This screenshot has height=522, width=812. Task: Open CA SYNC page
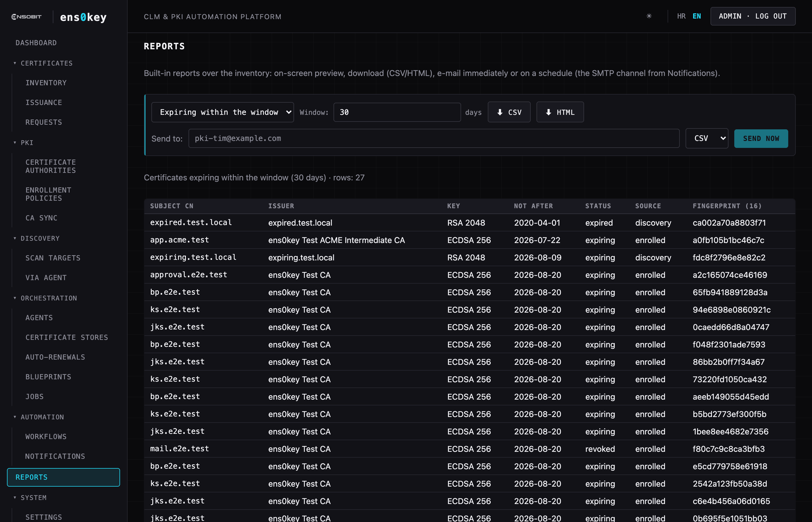[41, 218]
